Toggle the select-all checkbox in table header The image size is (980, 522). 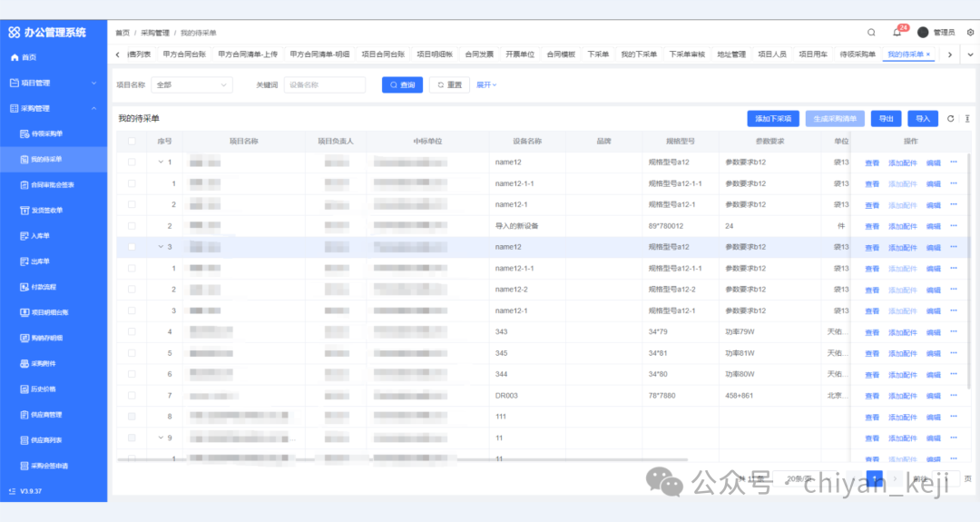click(132, 142)
